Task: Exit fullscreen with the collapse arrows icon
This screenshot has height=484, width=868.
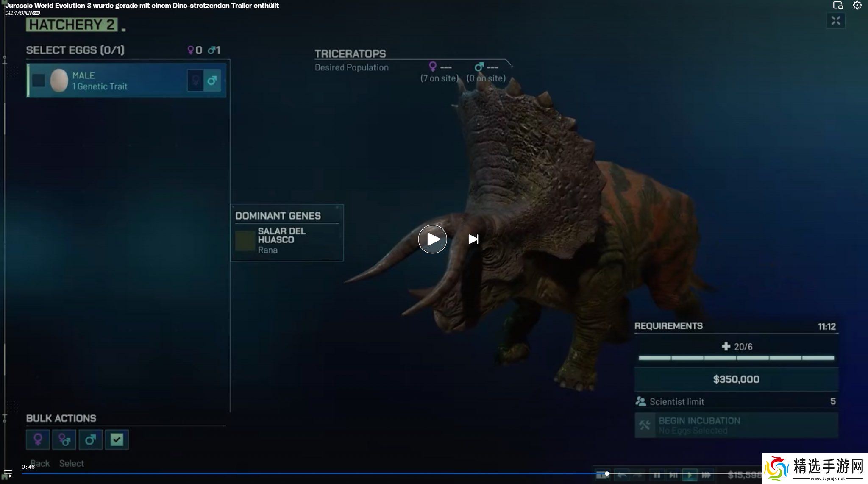Action: tap(835, 21)
